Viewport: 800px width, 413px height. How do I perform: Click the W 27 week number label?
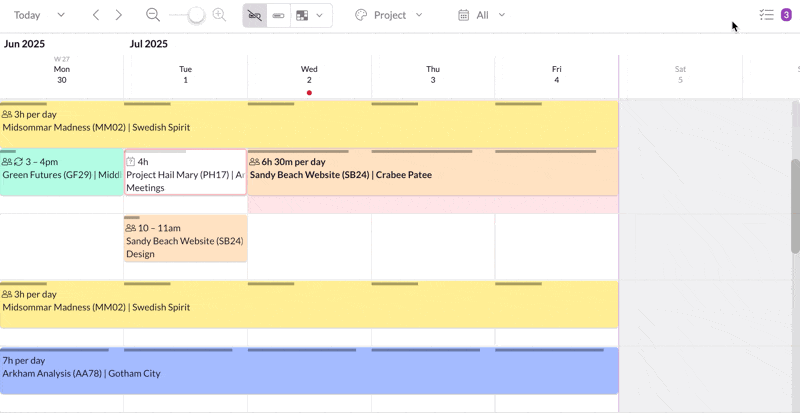(x=62, y=59)
